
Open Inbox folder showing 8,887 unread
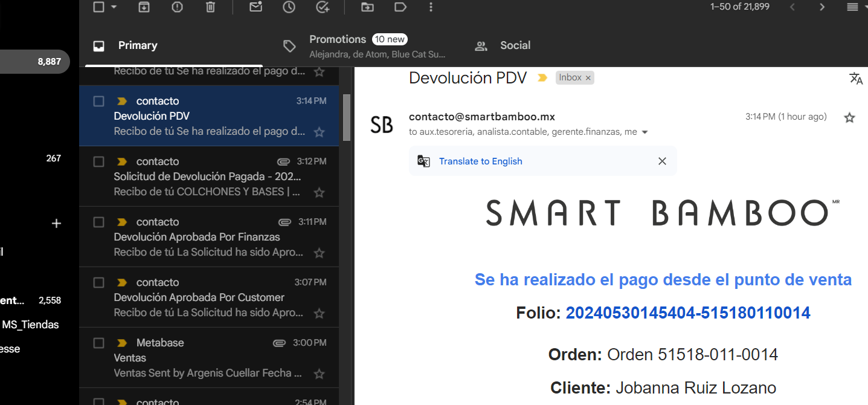tap(35, 62)
